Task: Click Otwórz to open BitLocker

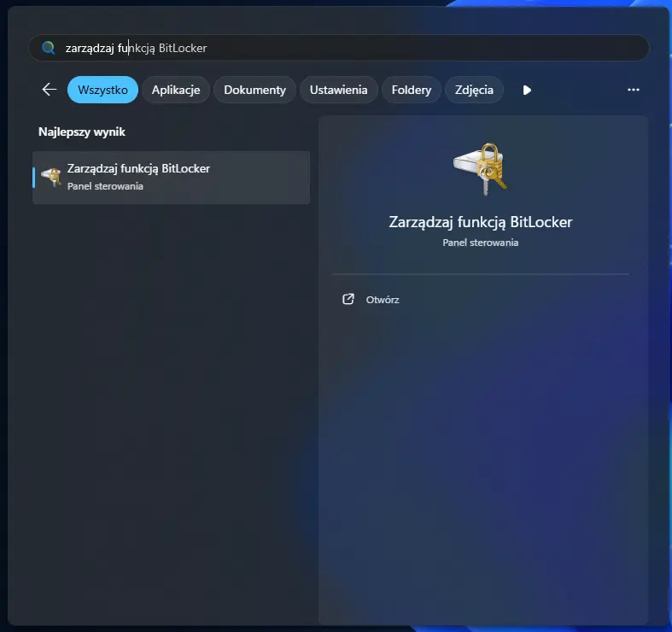Action: pos(383,300)
